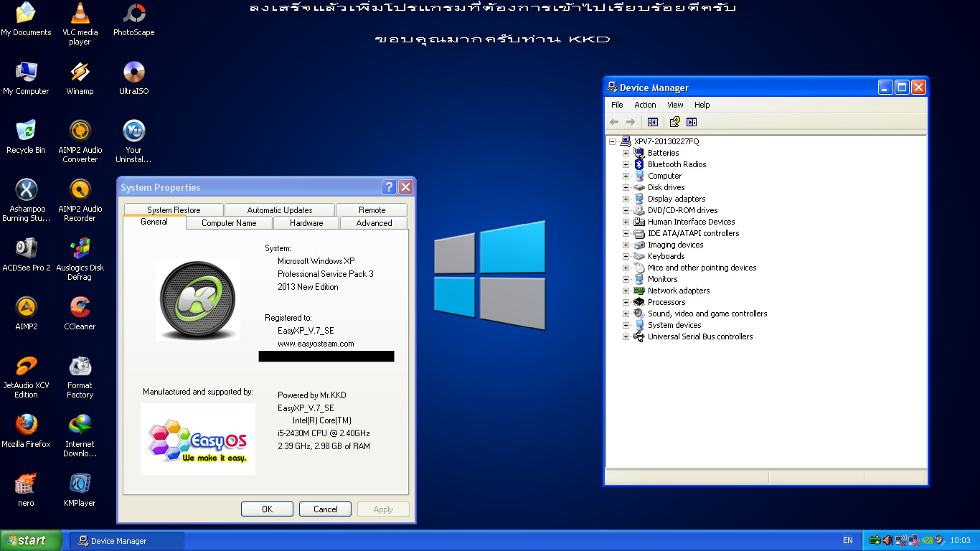This screenshot has height=551, width=980.
Task: Expand DVD/CD-ROM drives category
Action: click(626, 210)
